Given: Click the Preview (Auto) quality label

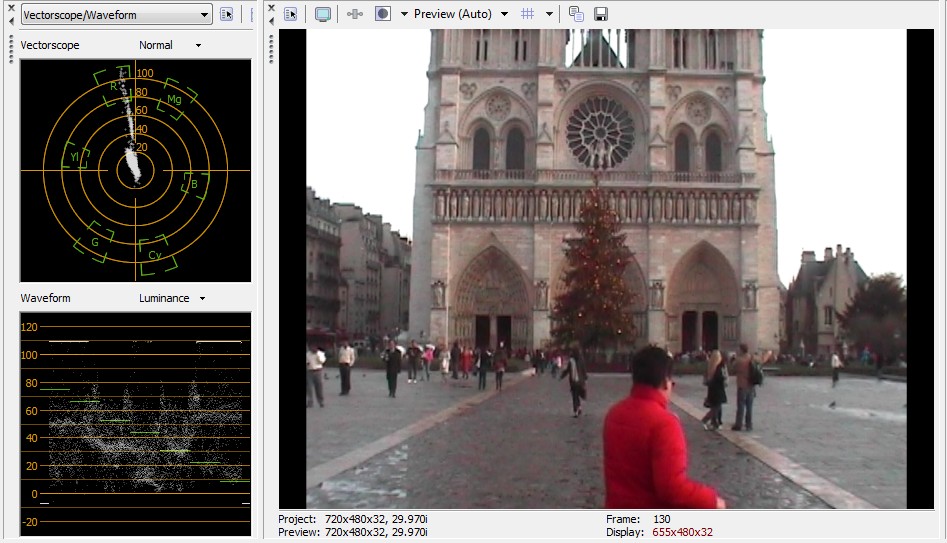Looking at the screenshot, I should tap(452, 14).
